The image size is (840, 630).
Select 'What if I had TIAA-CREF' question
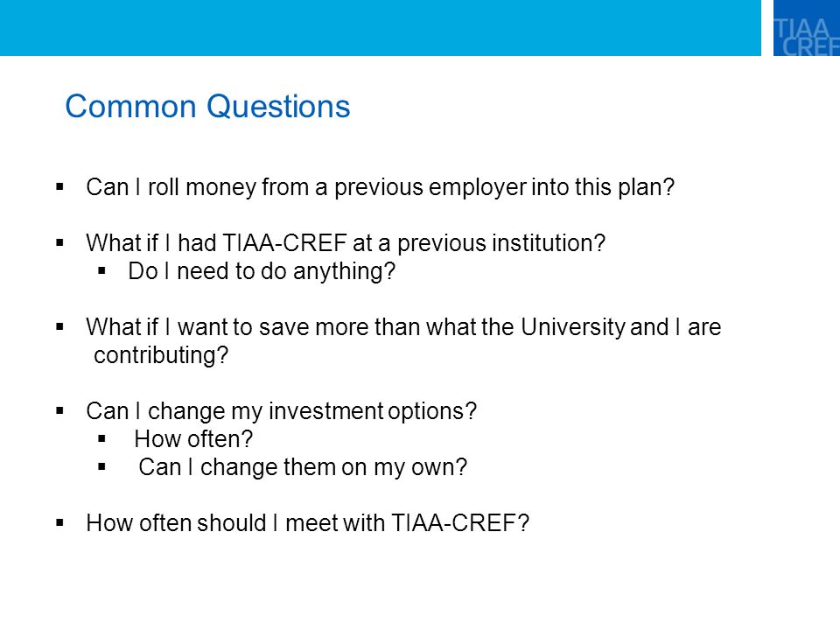[346, 243]
